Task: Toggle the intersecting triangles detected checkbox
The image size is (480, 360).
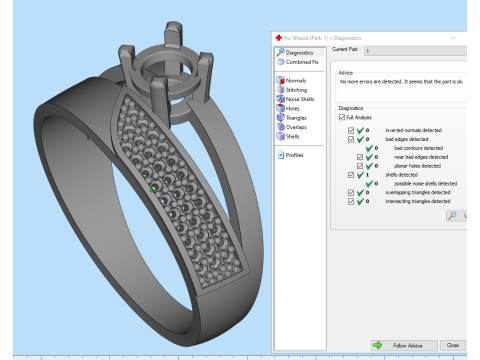Action: coord(351,201)
